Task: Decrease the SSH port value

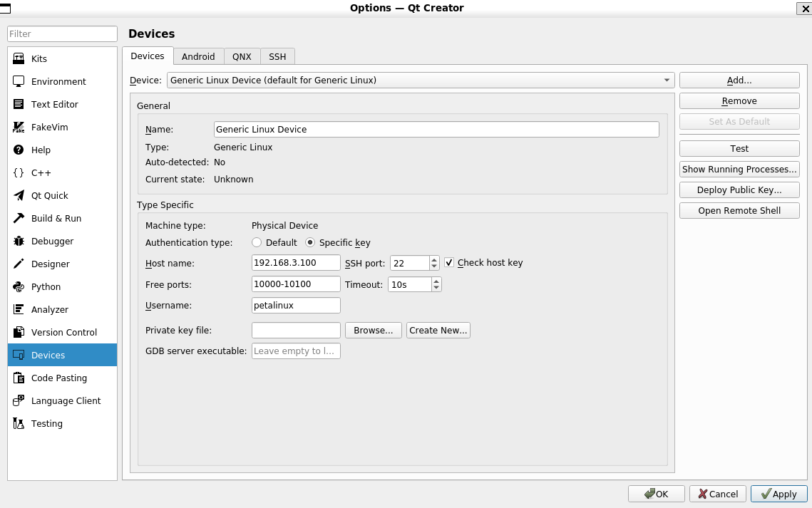Action: click(434, 266)
